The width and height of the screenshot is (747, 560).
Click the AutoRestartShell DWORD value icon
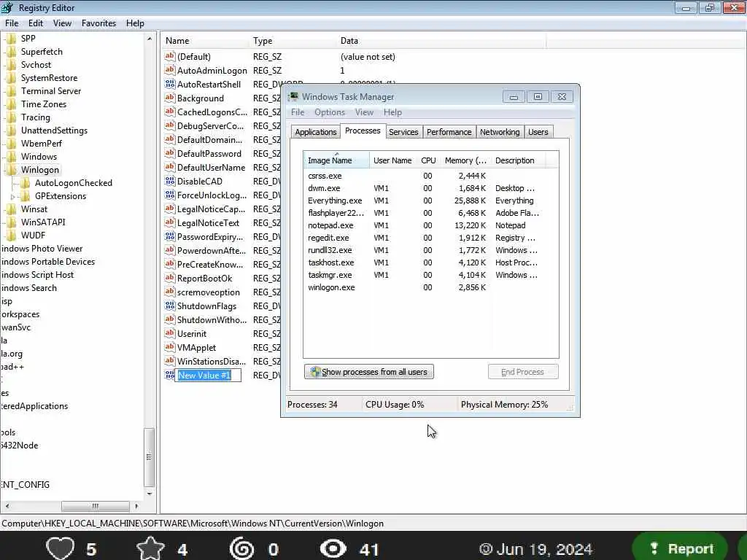[x=169, y=84]
